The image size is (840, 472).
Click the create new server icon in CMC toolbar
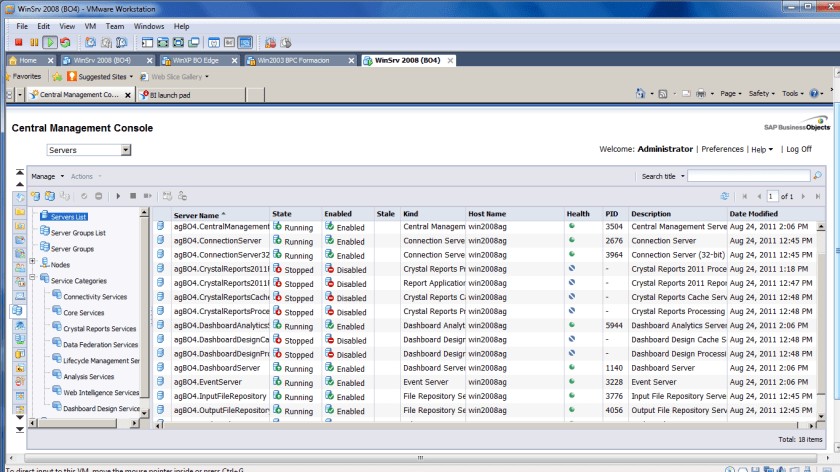(x=35, y=196)
